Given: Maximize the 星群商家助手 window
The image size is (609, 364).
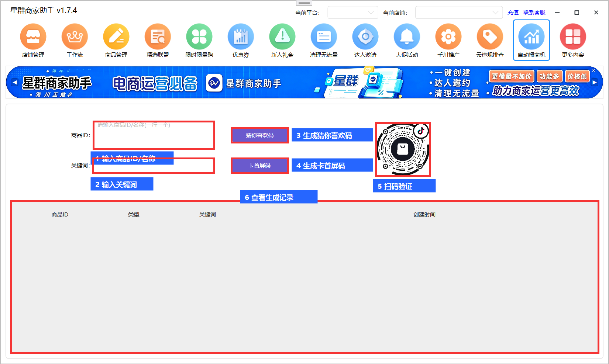Looking at the screenshot, I should pos(577,13).
